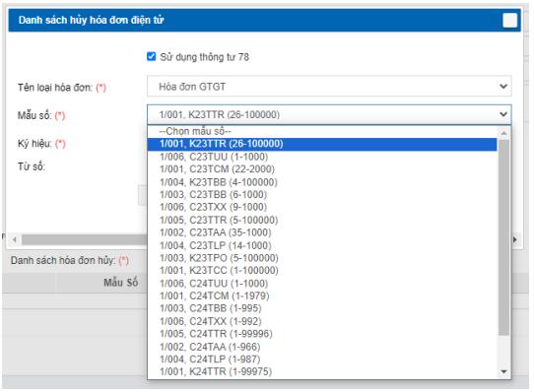
Task: Click the dropdown list scroll down arrow
Action: (504, 371)
